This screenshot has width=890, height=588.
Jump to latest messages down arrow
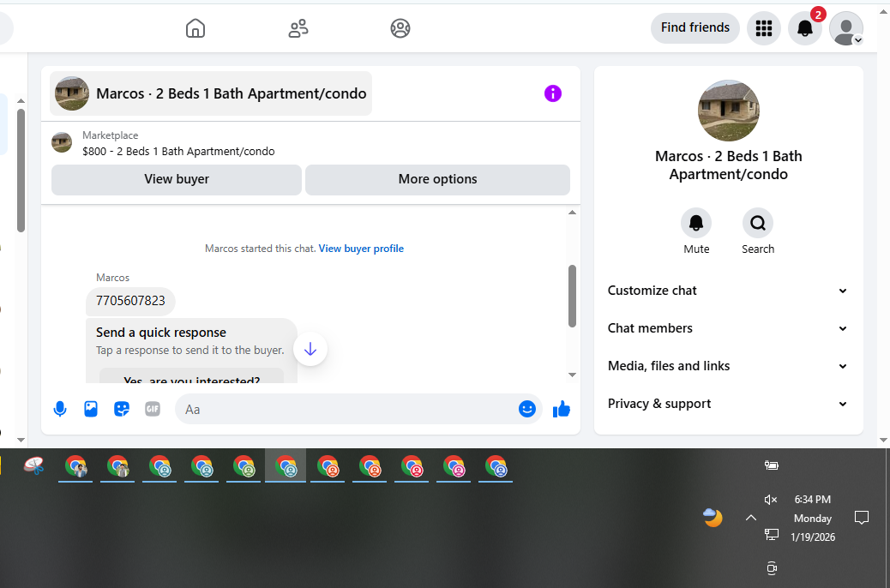coord(310,349)
